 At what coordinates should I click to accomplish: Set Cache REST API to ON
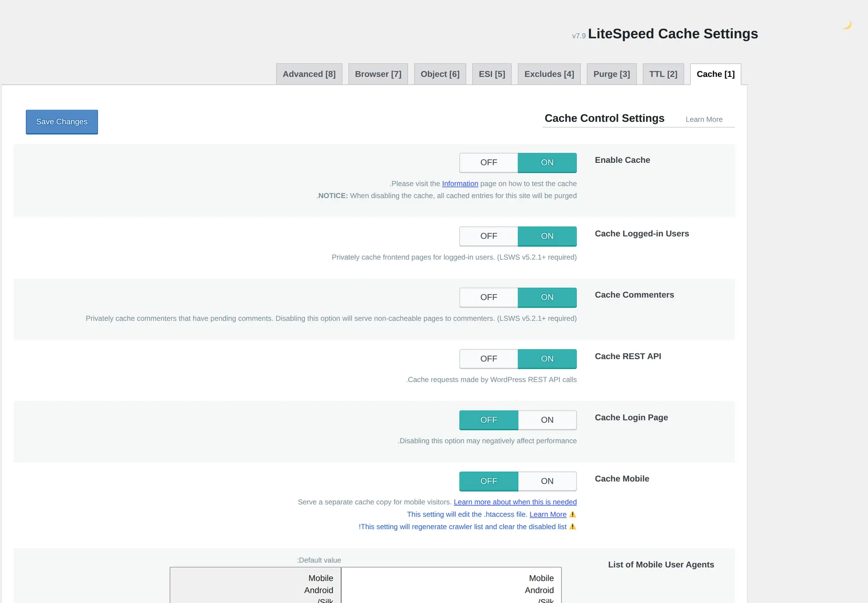[x=547, y=359]
